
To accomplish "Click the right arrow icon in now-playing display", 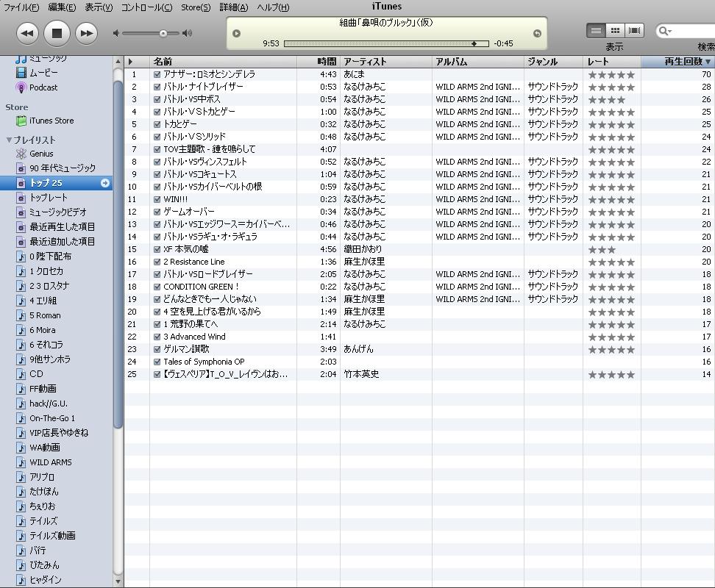I will point(537,33).
